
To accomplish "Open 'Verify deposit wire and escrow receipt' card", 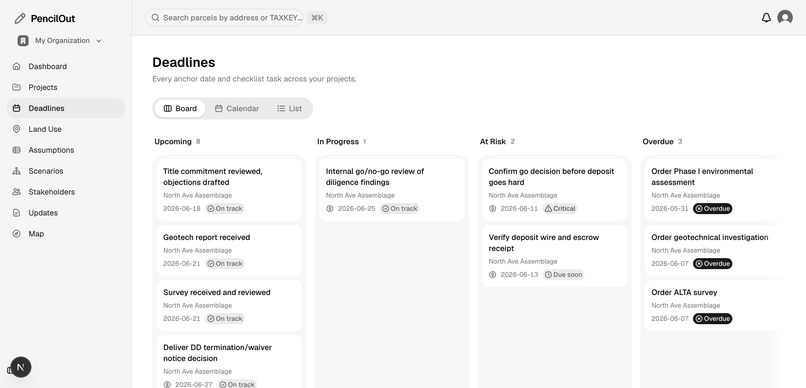I will pyautogui.click(x=555, y=255).
